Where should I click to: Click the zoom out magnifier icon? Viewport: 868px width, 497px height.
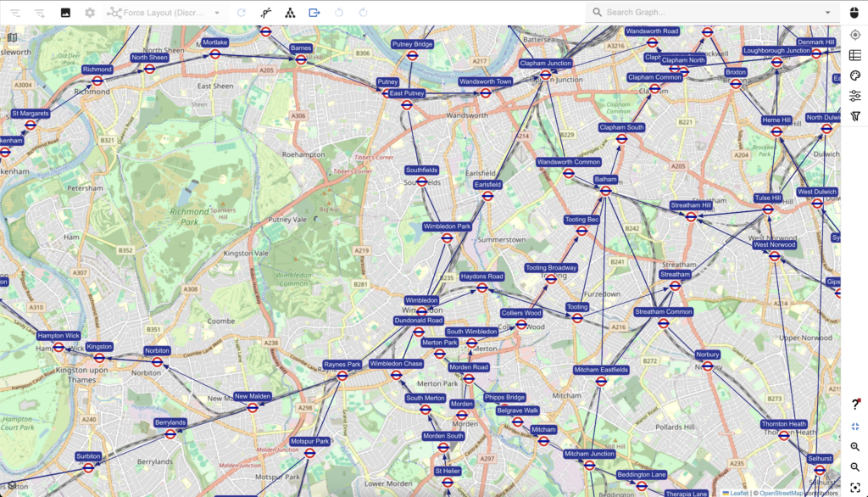[855, 467]
